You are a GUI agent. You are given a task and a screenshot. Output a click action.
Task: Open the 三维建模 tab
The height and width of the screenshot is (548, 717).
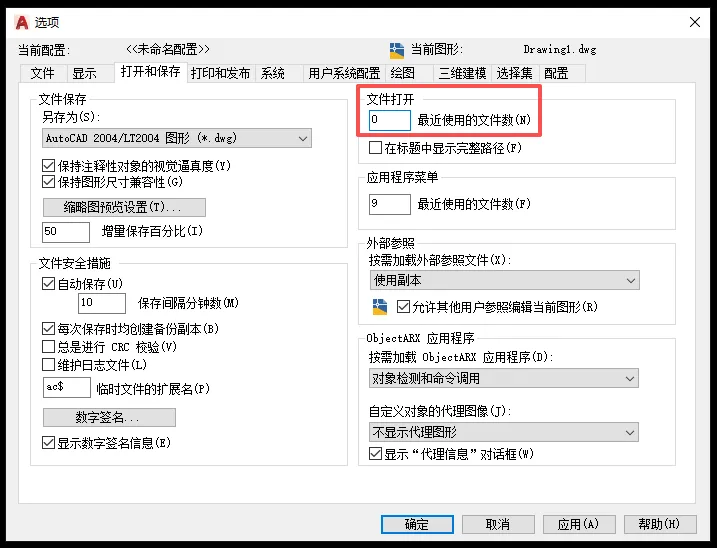click(462, 73)
